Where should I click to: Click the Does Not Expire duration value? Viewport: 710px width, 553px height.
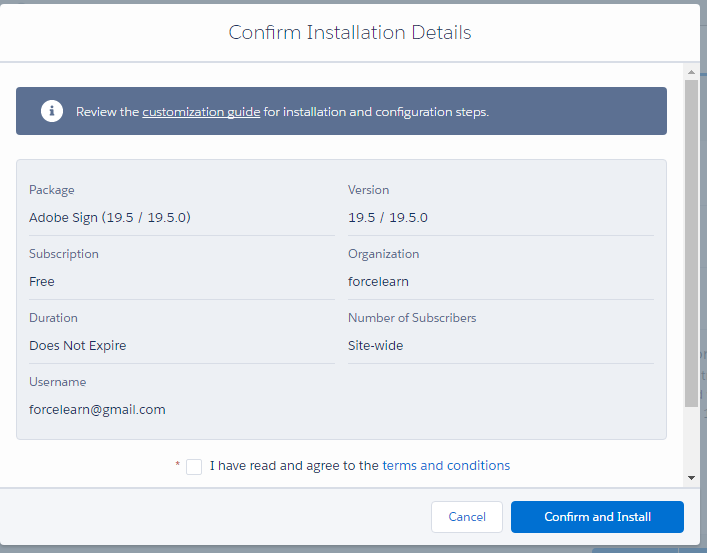click(77, 346)
